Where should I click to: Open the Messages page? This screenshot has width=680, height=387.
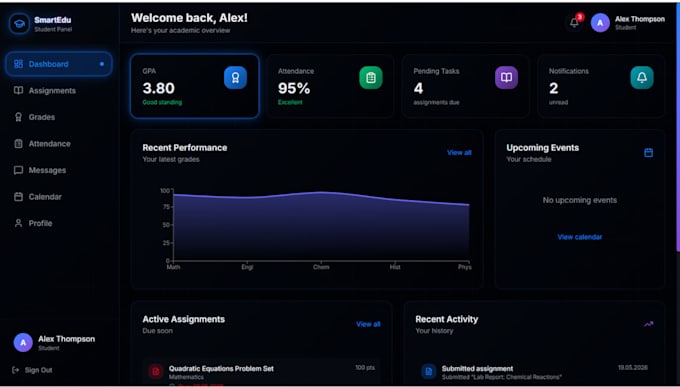[x=59, y=170]
